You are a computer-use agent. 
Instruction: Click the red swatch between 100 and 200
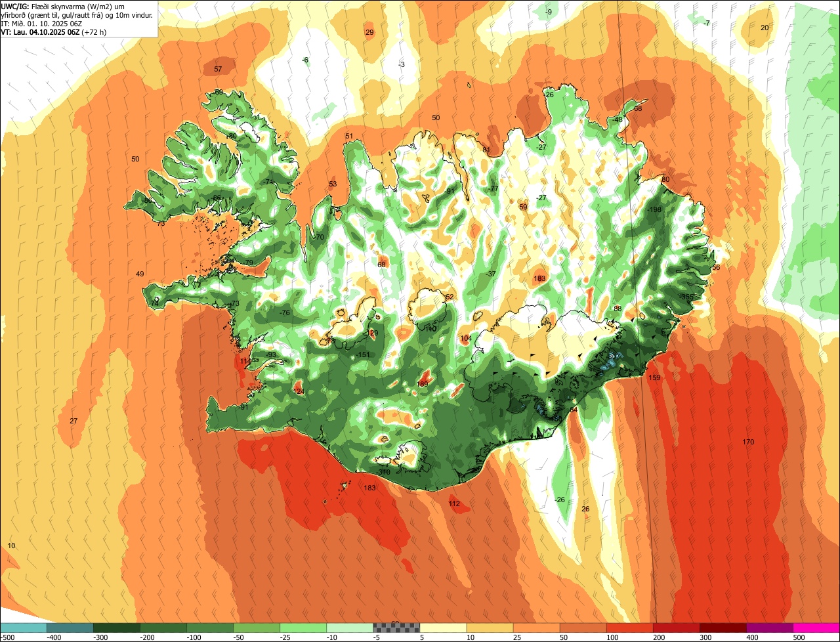[629, 628]
